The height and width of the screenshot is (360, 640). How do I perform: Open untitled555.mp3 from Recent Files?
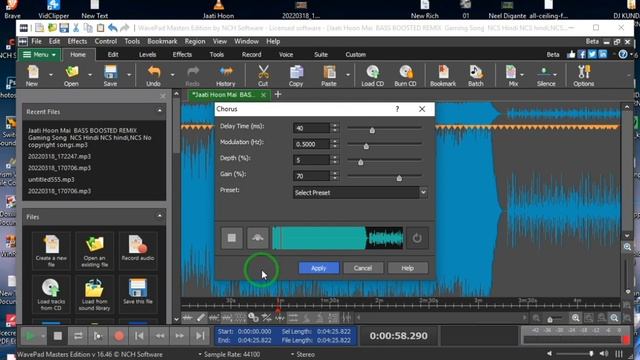(x=51, y=180)
